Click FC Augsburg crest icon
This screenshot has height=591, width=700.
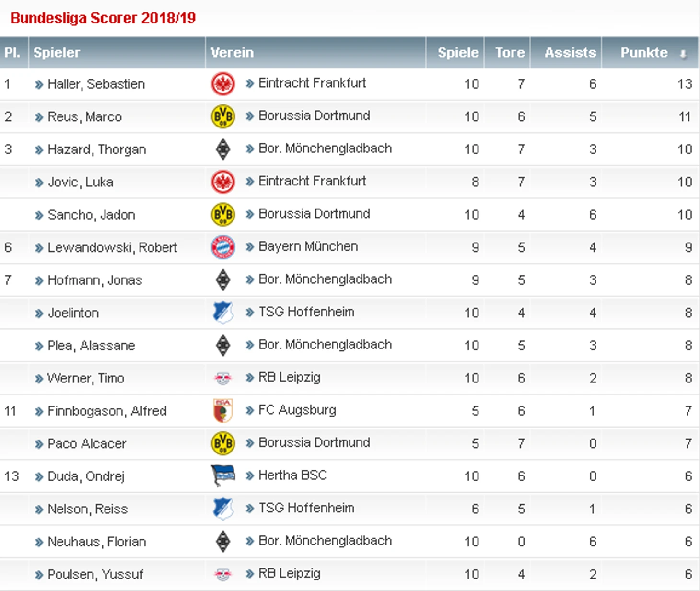pos(223,411)
